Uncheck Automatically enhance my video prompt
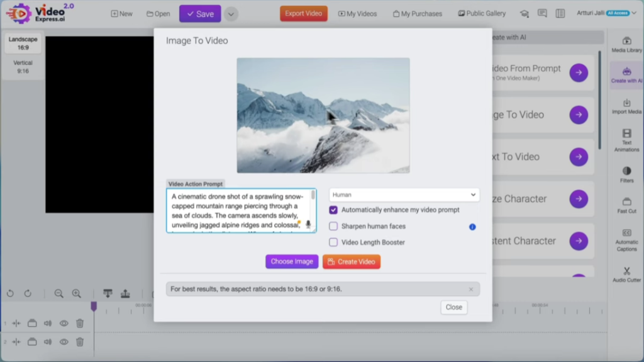 (333, 210)
